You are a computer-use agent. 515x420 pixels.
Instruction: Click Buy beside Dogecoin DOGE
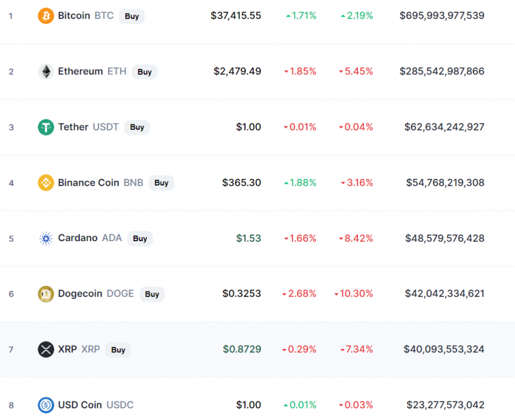(152, 294)
